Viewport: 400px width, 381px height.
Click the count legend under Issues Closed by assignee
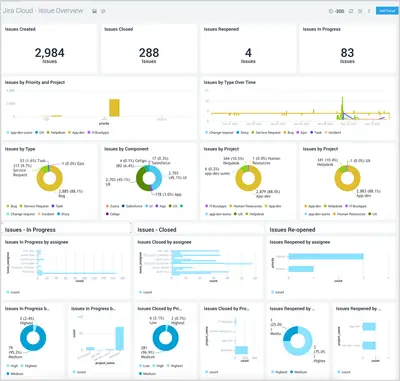click(x=145, y=292)
